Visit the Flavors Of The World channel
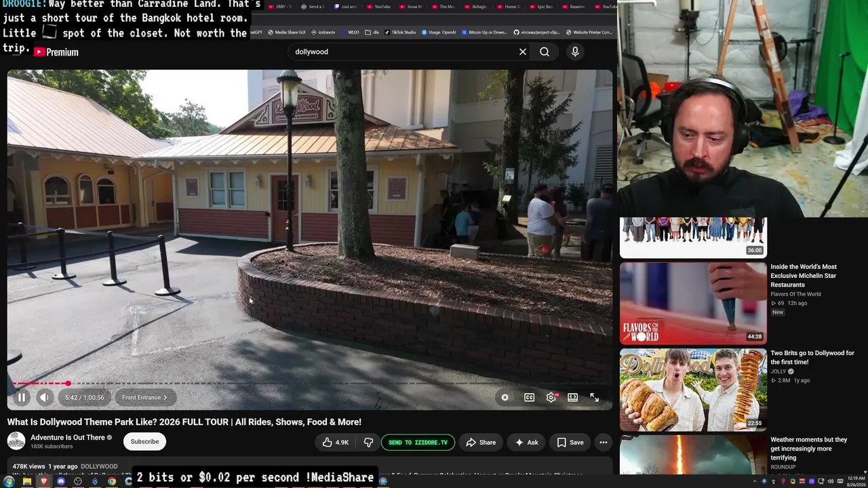This screenshot has width=868, height=488. coord(795,294)
